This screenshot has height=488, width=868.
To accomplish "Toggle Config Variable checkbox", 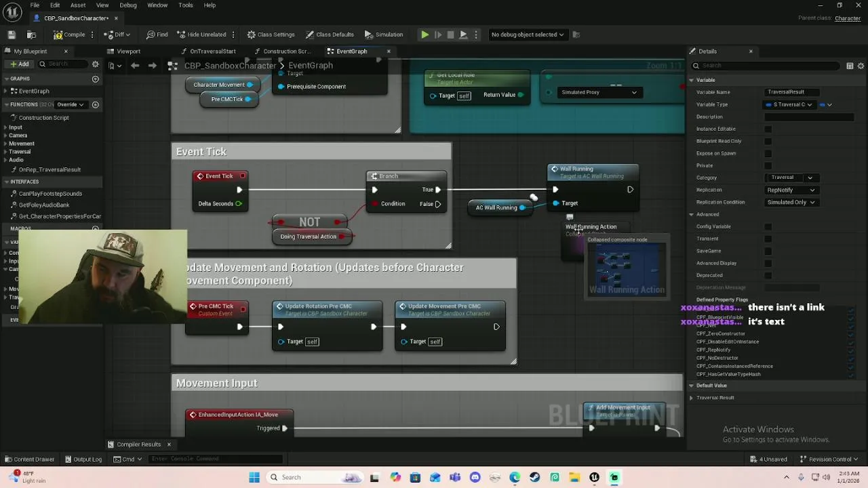I will pos(768,226).
